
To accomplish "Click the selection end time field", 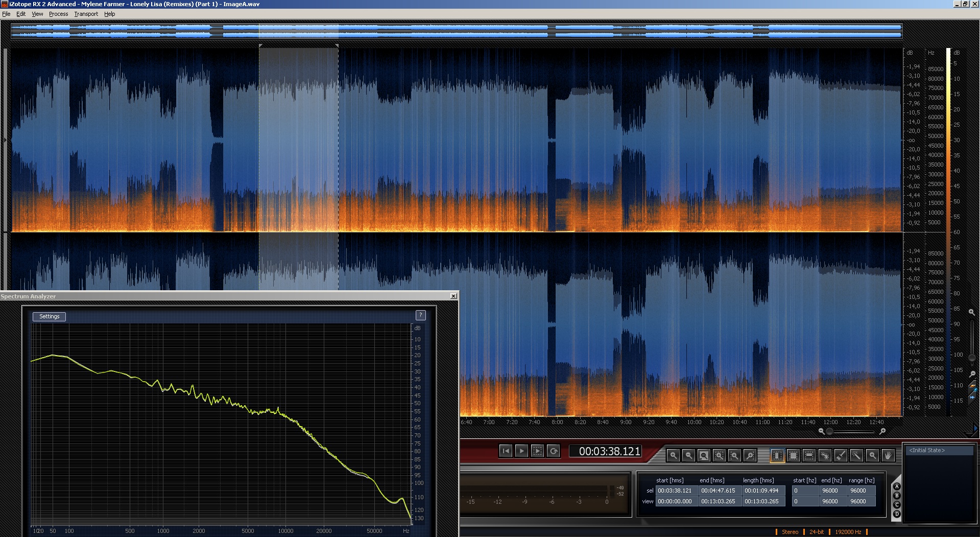I will pos(720,491).
